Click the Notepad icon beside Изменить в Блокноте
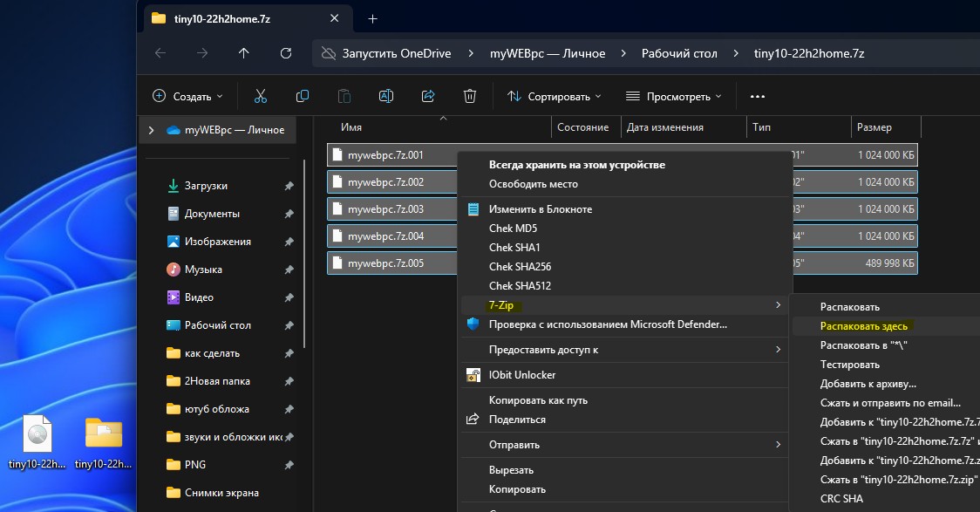Screen dimensions: 980x512 point(473,209)
